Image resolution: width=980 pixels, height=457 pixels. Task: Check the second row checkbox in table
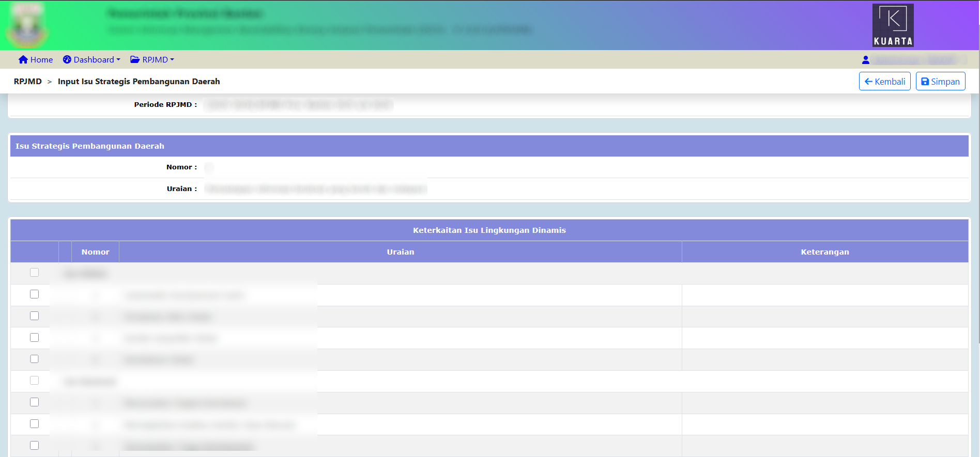pyautogui.click(x=35, y=294)
